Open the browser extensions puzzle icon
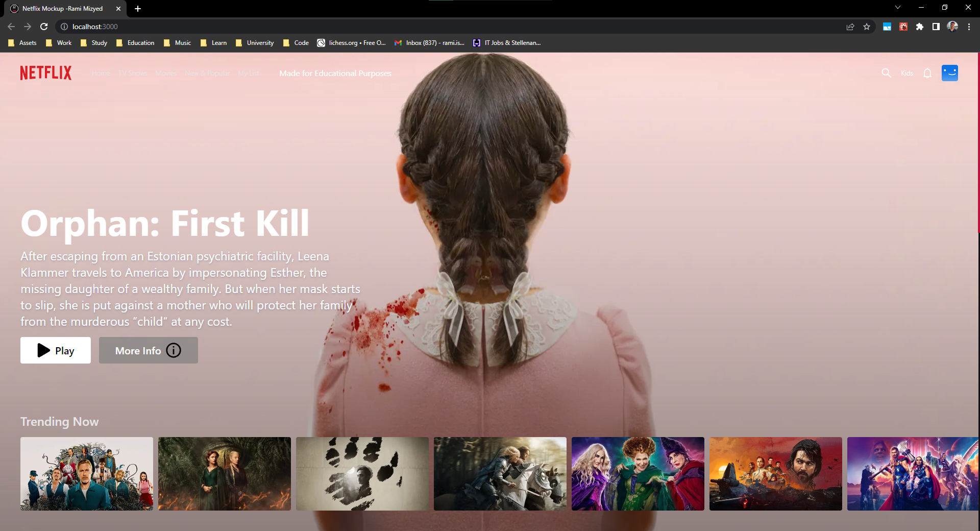This screenshot has height=531, width=980. [920, 27]
